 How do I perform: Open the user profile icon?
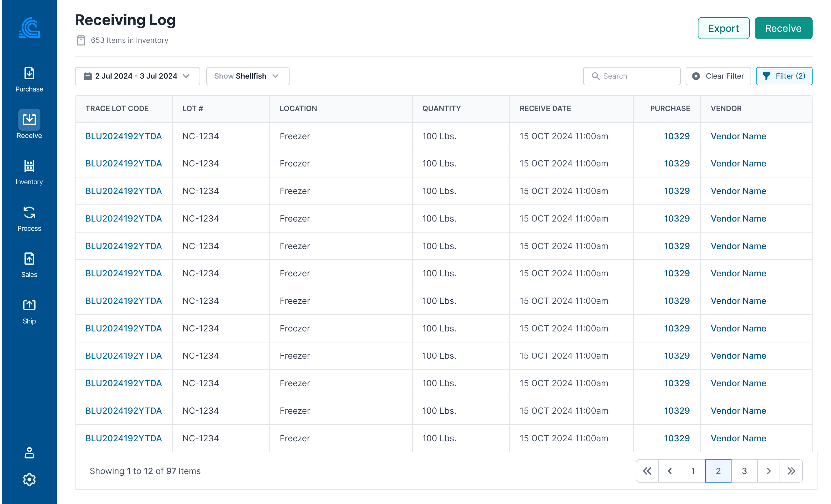29,453
